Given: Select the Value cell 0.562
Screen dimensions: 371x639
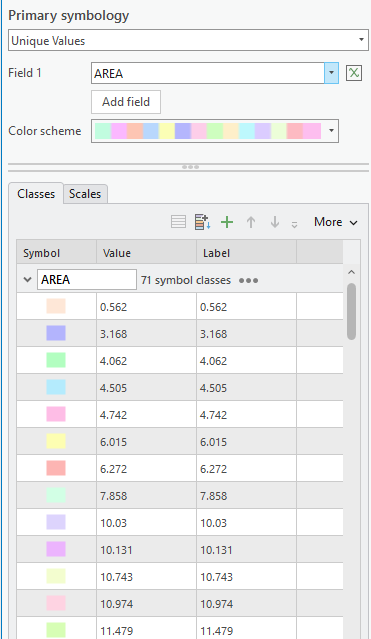Looking at the screenshot, I should pos(146,306).
